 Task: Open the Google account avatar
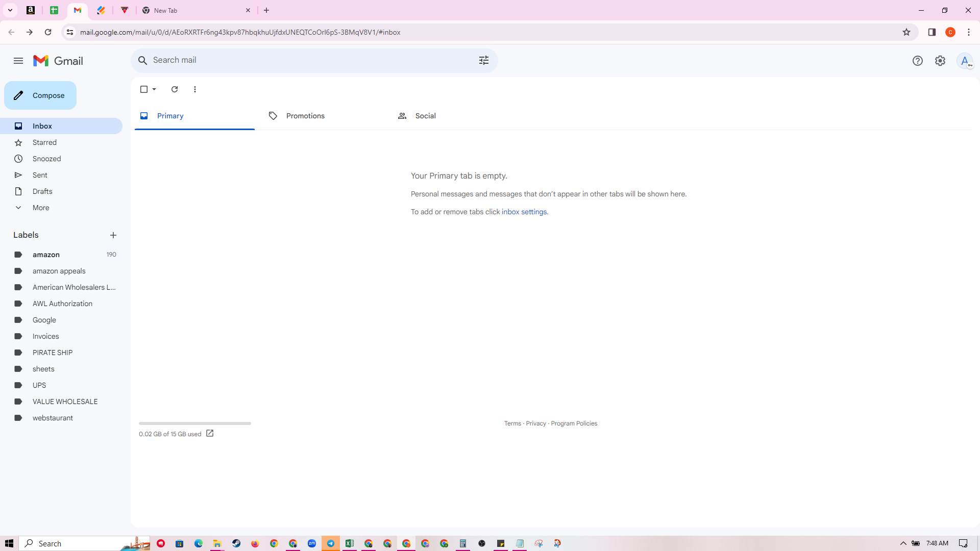pos(965,61)
